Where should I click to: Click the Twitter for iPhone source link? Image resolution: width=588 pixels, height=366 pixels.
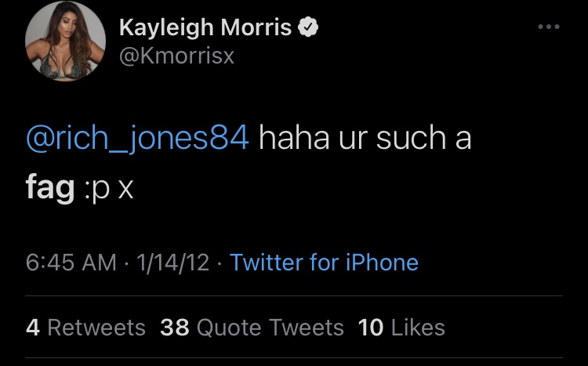pos(324,262)
